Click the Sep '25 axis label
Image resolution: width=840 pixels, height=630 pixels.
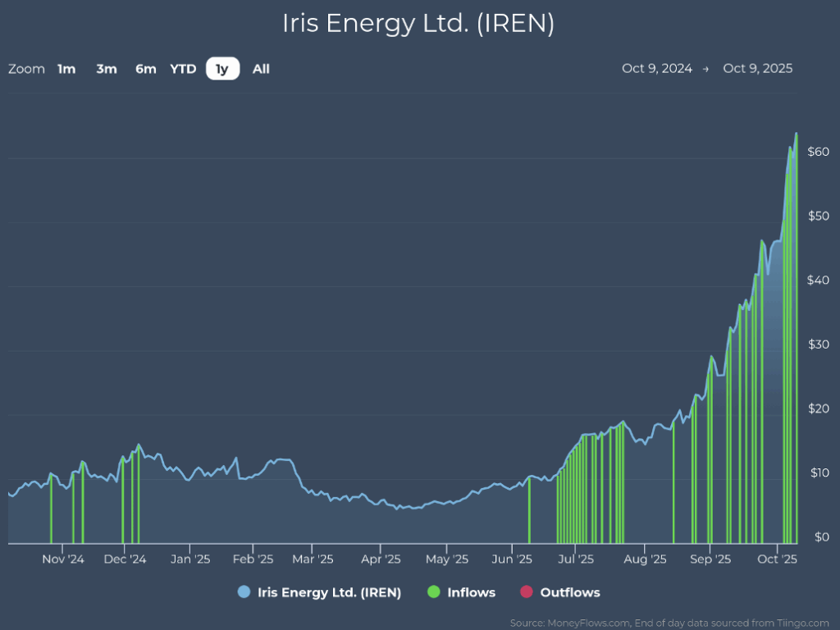pyautogui.click(x=710, y=559)
